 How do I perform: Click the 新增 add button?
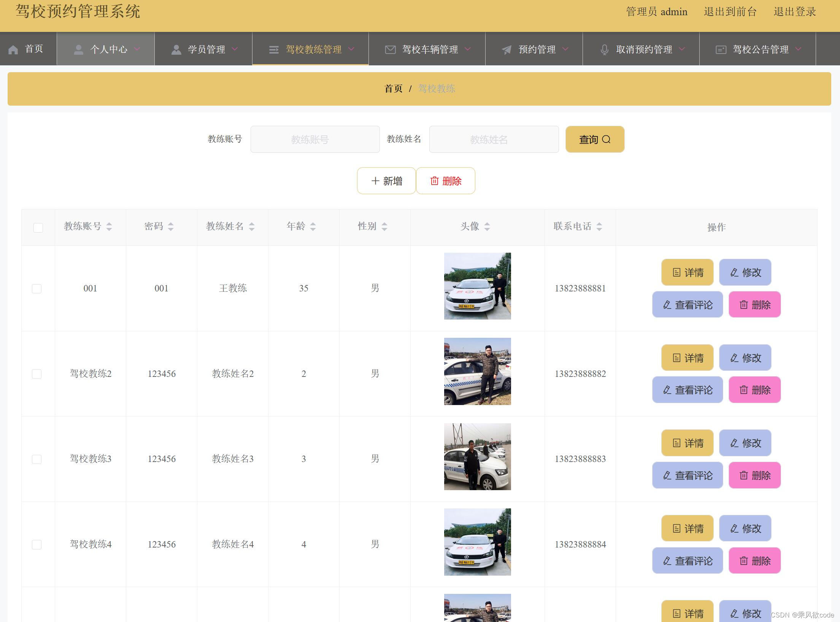click(386, 181)
